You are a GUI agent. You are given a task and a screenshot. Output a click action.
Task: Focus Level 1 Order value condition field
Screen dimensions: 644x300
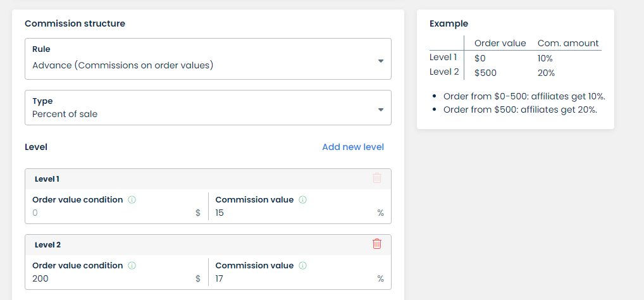pos(111,213)
